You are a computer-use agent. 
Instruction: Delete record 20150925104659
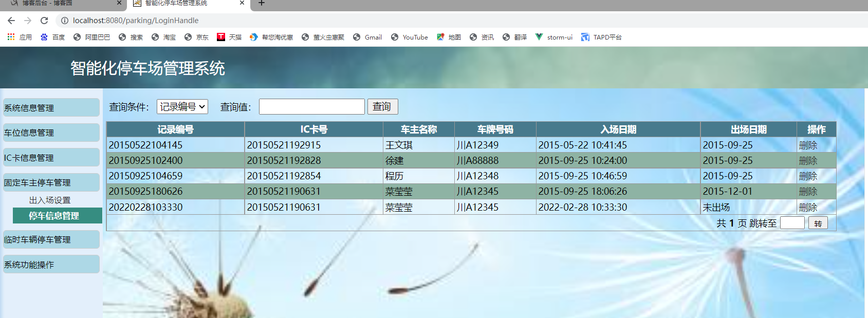click(x=808, y=176)
